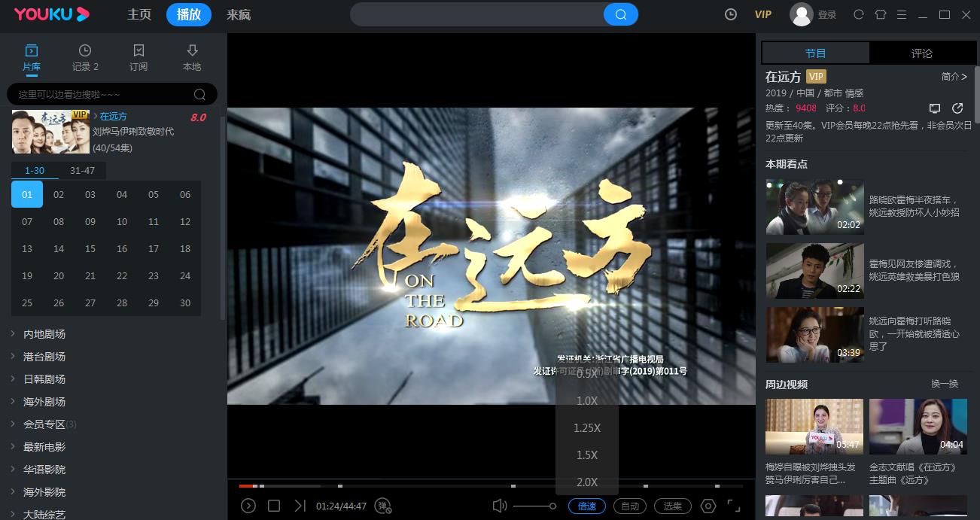This screenshot has height=520, width=980.
Task: Select 1.25X playback speed
Action: pyautogui.click(x=587, y=428)
